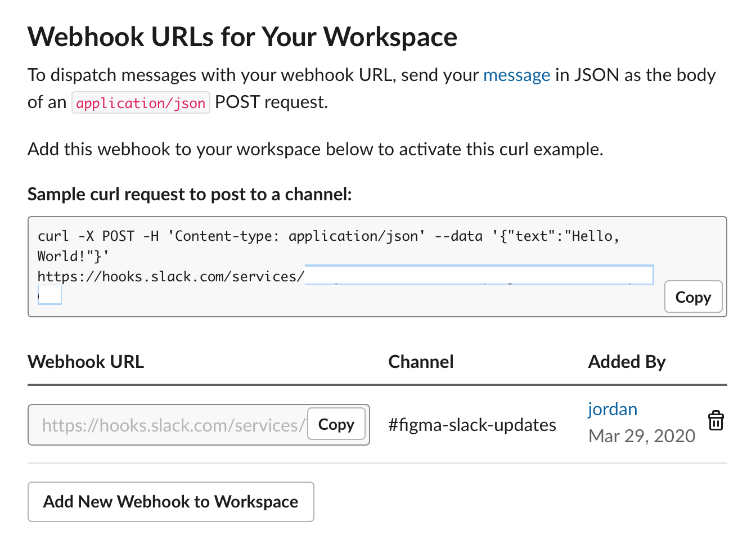Click the application/json code label
756x548 pixels.
(141, 103)
